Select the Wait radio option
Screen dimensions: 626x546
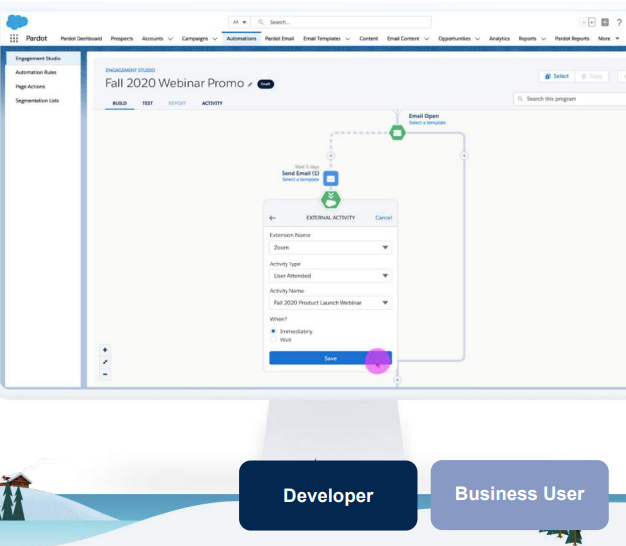pyautogui.click(x=273, y=340)
